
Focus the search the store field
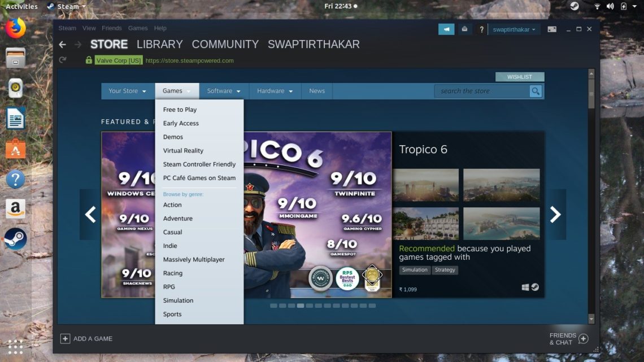(x=481, y=91)
